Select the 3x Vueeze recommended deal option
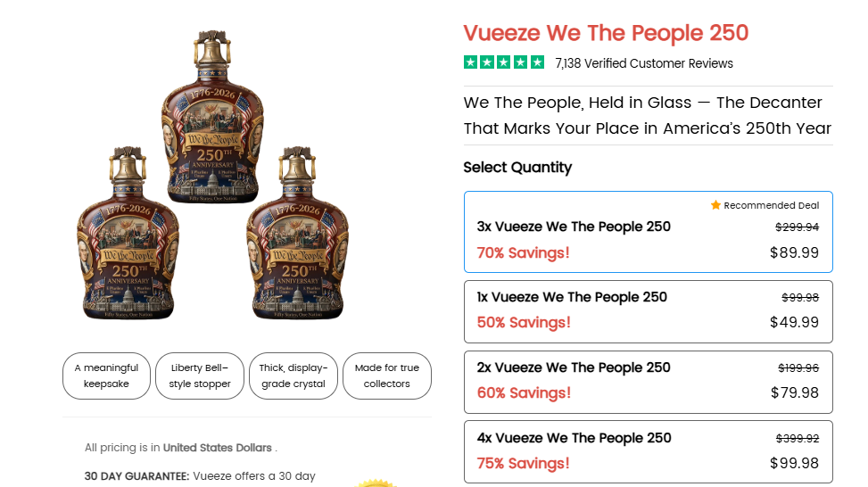The height and width of the screenshot is (487, 868). point(649,232)
